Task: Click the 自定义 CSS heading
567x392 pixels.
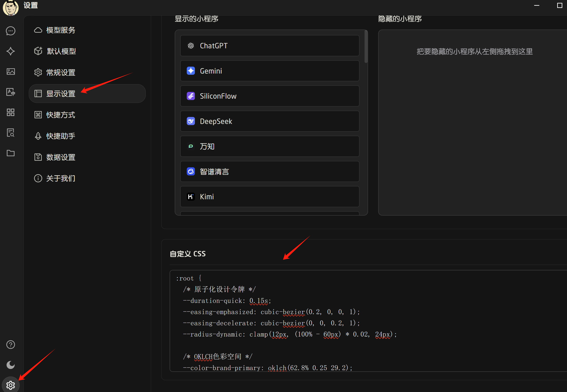Action: pyautogui.click(x=188, y=254)
